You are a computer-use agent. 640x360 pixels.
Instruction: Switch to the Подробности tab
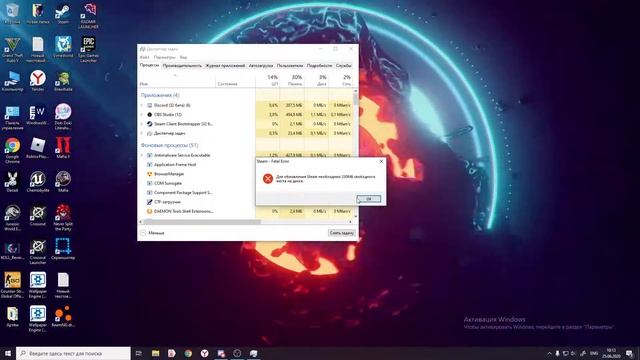[319, 66]
